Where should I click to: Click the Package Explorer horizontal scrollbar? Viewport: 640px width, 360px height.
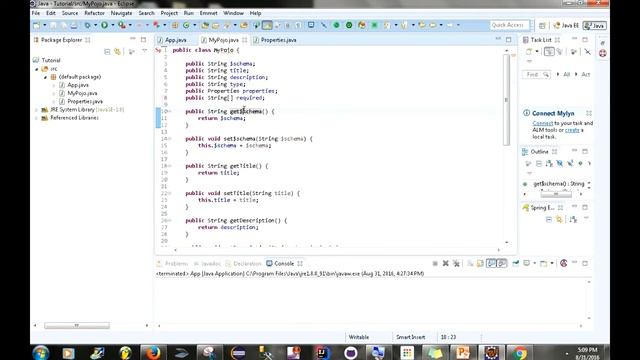tap(77, 325)
